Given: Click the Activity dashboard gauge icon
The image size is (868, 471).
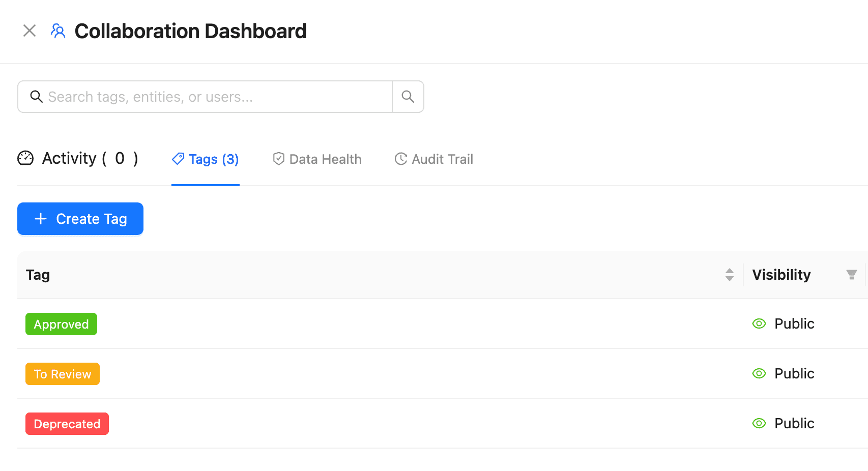Looking at the screenshot, I should tap(25, 158).
